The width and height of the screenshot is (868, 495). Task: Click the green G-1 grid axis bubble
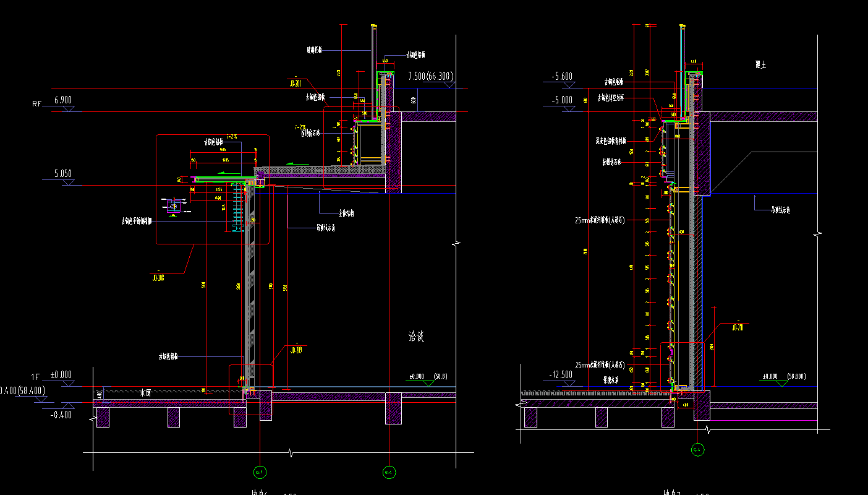click(x=260, y=473)
